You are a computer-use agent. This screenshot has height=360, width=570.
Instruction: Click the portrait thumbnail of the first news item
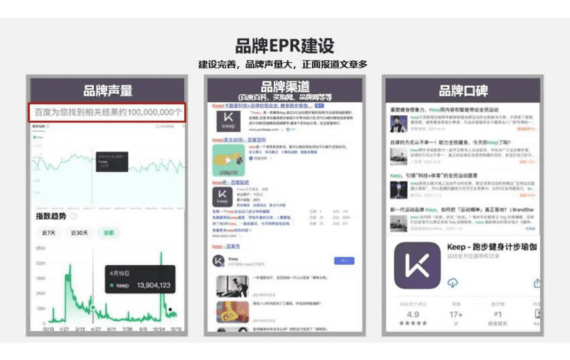click(398, 124)
